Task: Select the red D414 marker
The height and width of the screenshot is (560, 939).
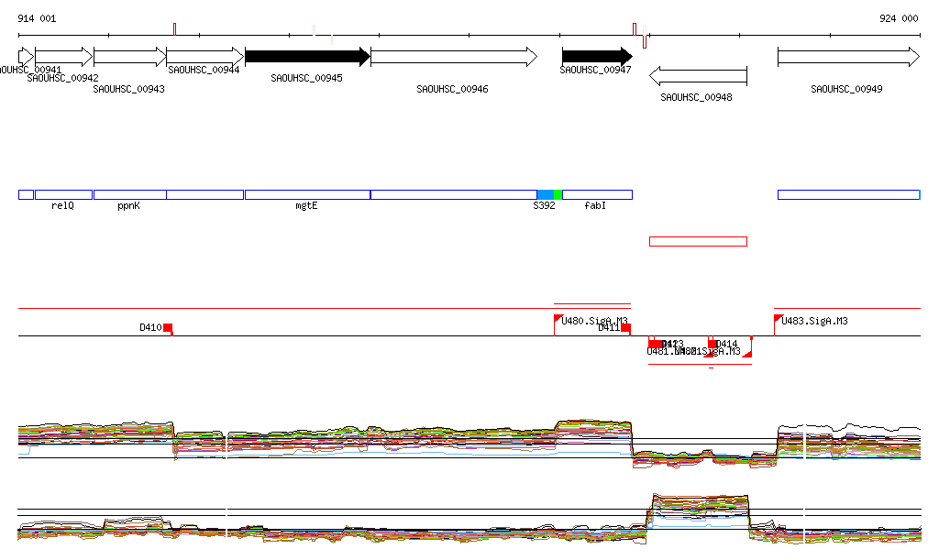Action: [713, 344]
